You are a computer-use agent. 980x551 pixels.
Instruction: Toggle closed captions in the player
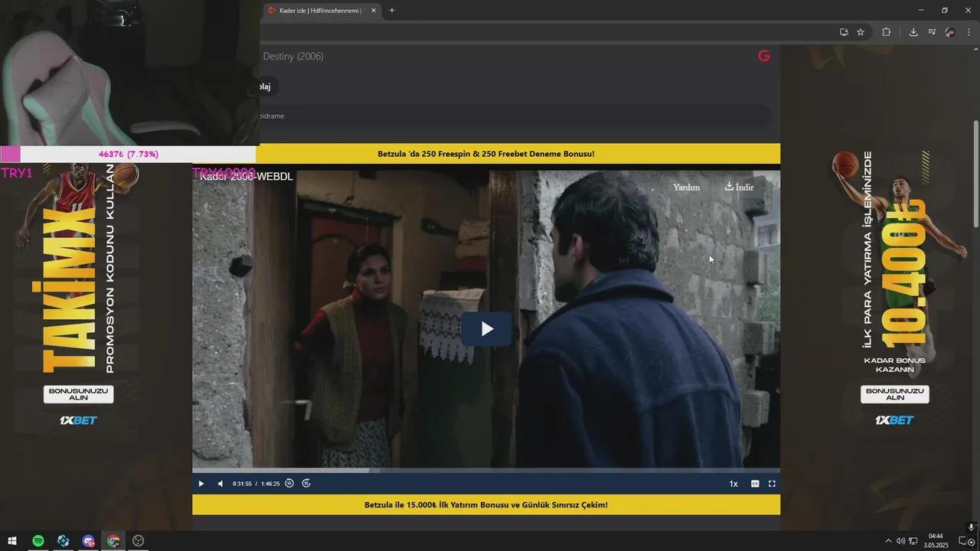[x=755, y=484]
